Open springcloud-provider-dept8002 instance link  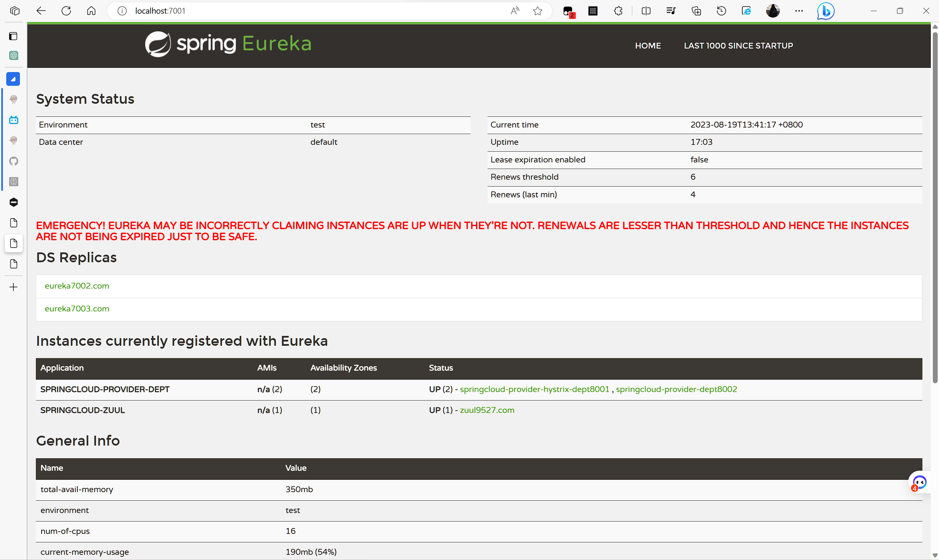(676, 389)
